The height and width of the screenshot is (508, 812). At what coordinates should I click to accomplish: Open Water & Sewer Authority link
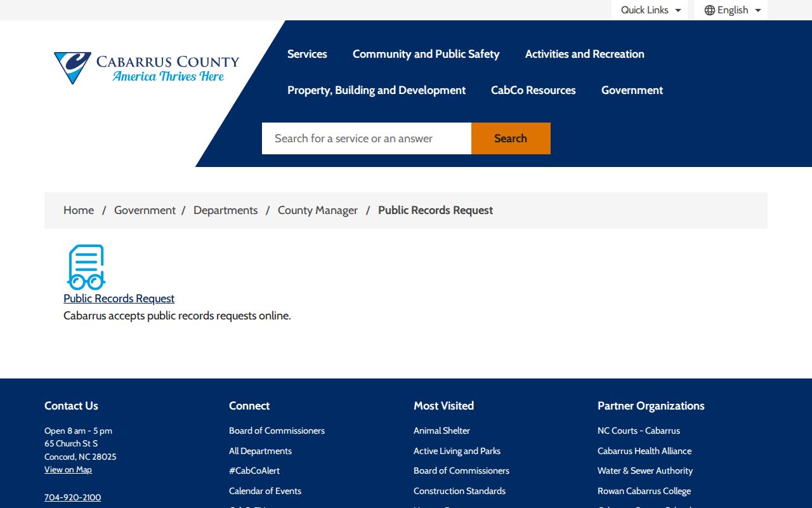tap(645, 471)
